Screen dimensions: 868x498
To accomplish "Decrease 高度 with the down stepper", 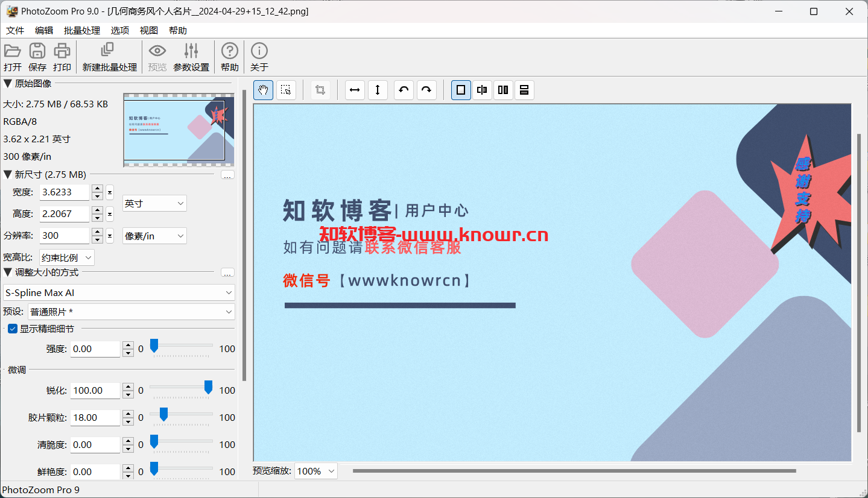I will tap(97, 218).
